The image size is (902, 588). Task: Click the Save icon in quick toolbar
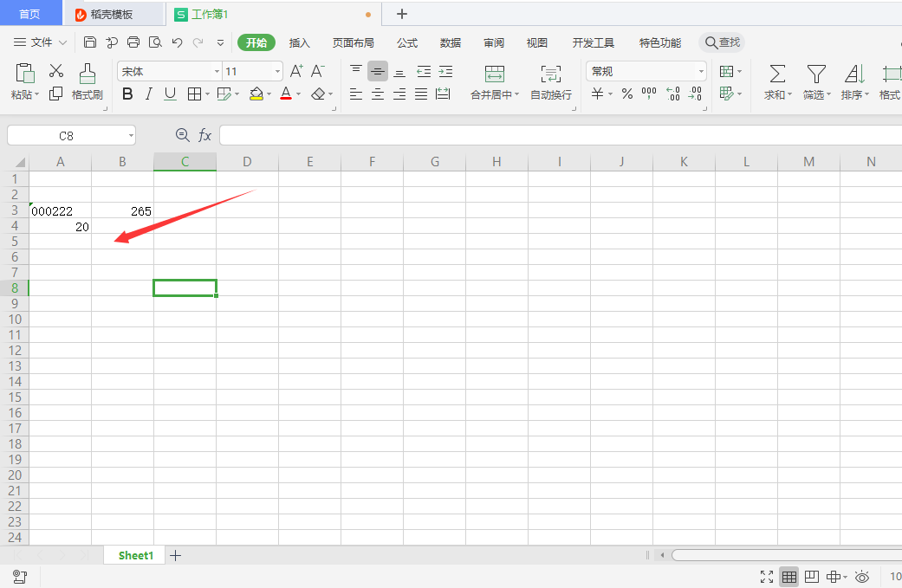click(90, 42)
